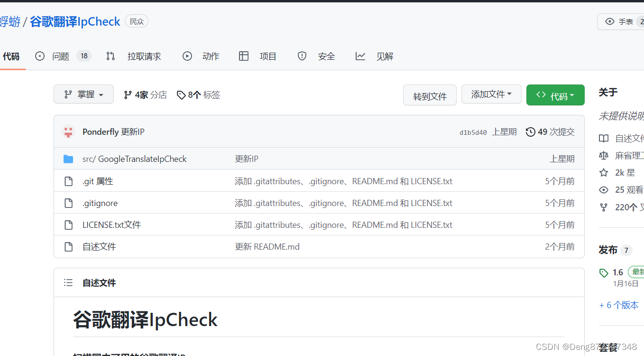Click the sidebar 自述文件 book icon

coord(604,139)
